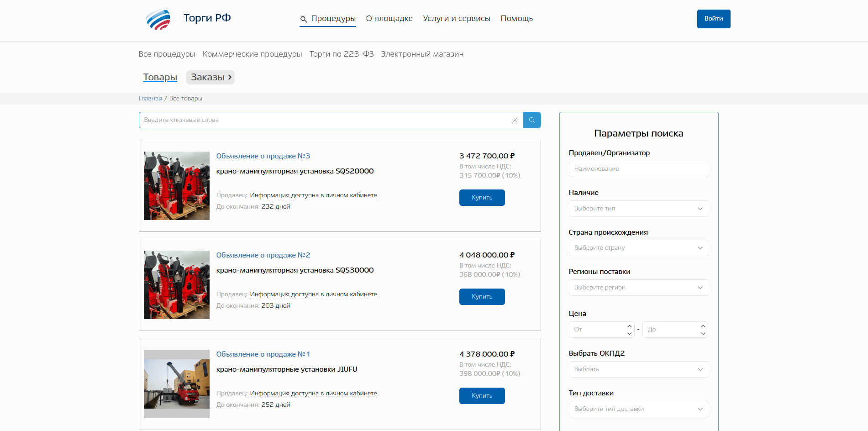Click seller info link for listing №3
The width and height of the screenshot is (868, 431).
tap(313, 195)
